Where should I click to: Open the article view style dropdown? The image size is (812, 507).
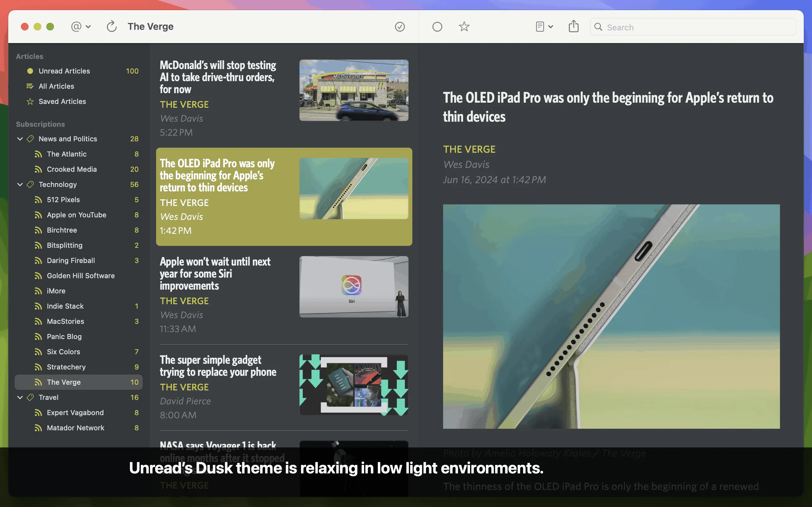pyautogui.click(x=544, y=27)
